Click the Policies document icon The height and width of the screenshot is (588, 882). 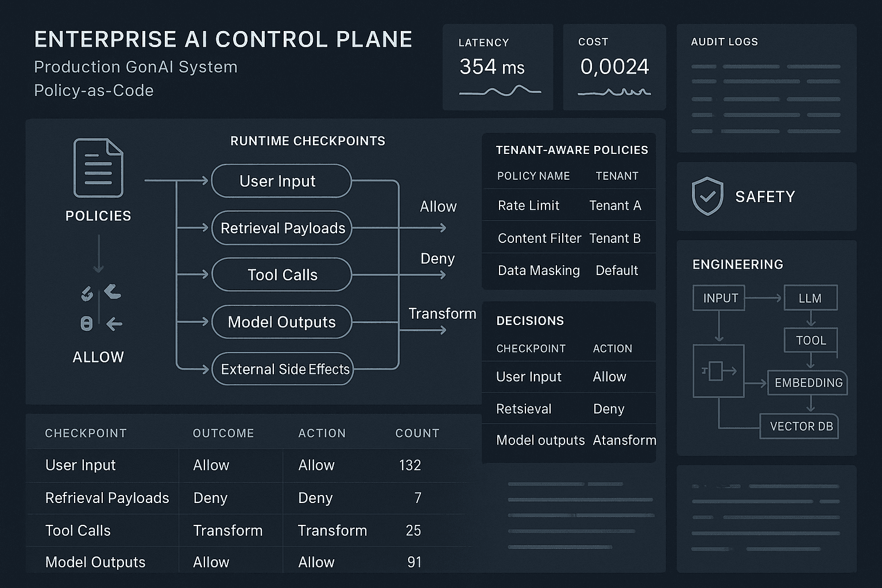98,168
